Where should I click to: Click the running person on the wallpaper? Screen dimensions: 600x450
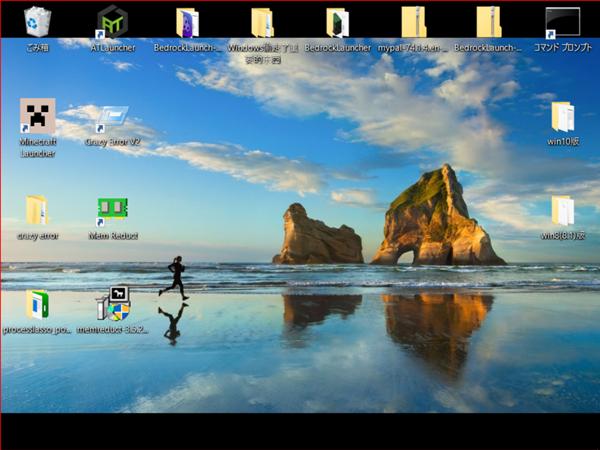click(175, 277)
